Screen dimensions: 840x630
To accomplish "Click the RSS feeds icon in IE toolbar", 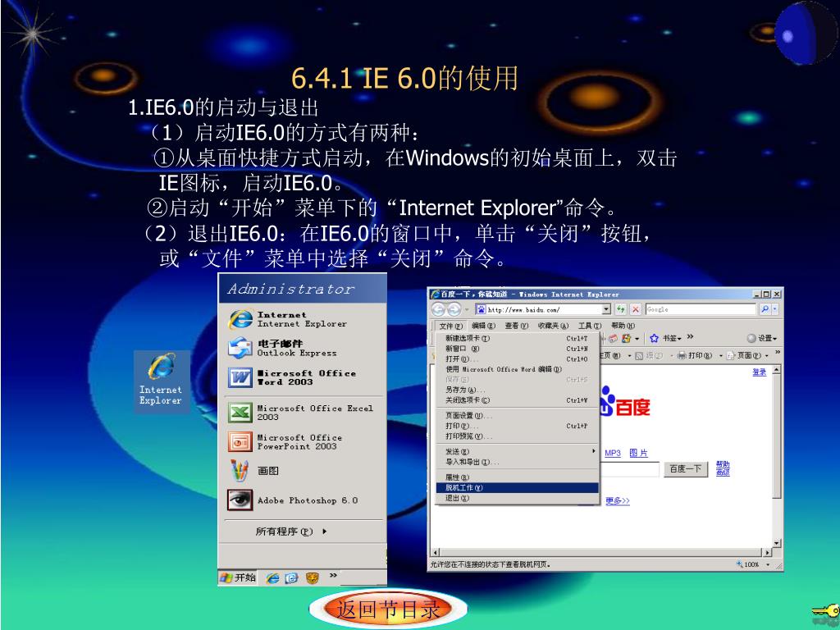I will click(638, 356).
